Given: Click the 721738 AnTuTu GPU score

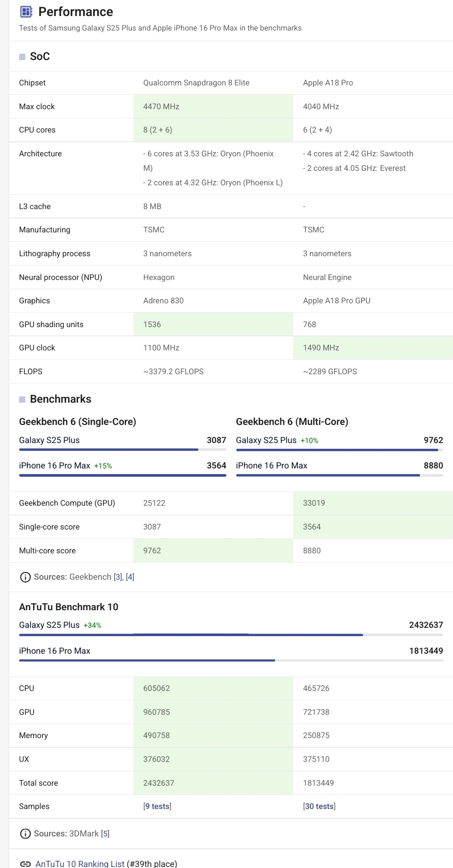Looking at the screenshot, I should pos(316,712).
